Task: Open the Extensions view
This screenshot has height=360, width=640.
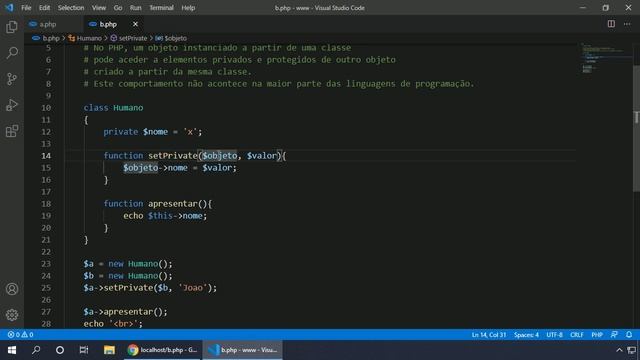Action: coord(12,131)
